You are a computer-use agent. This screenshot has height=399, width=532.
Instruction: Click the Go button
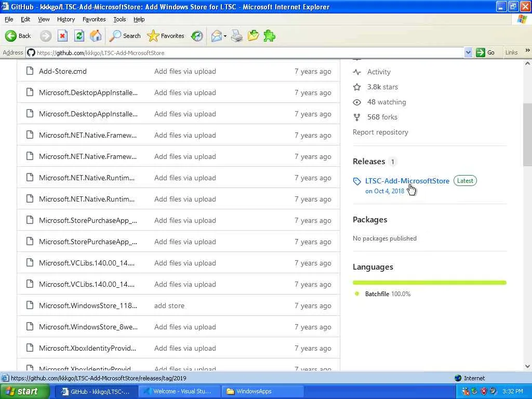pyautogui.click(x=486, y=52)
